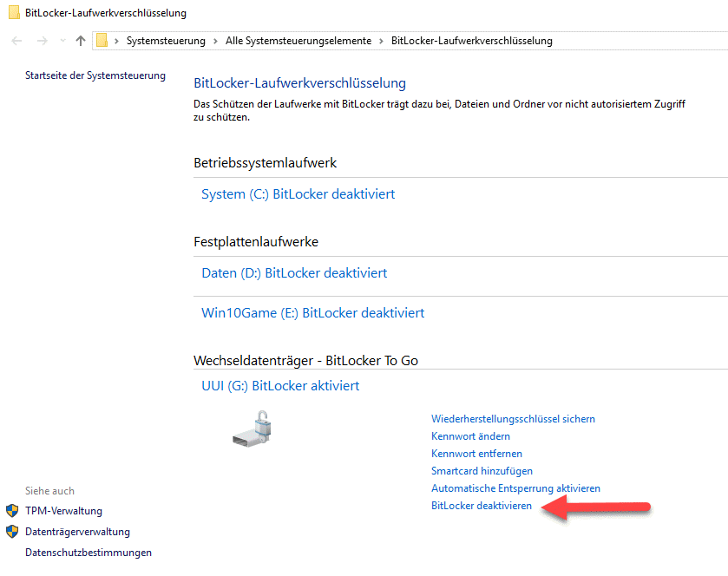Open Startseite der Systemsteuerung

click(95, 75)
